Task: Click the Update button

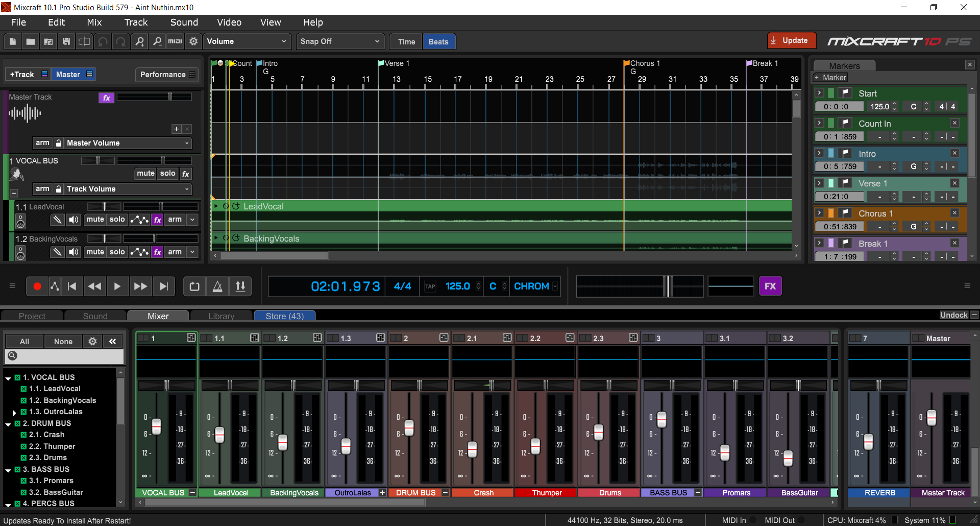Action: [x=791, y=40]
